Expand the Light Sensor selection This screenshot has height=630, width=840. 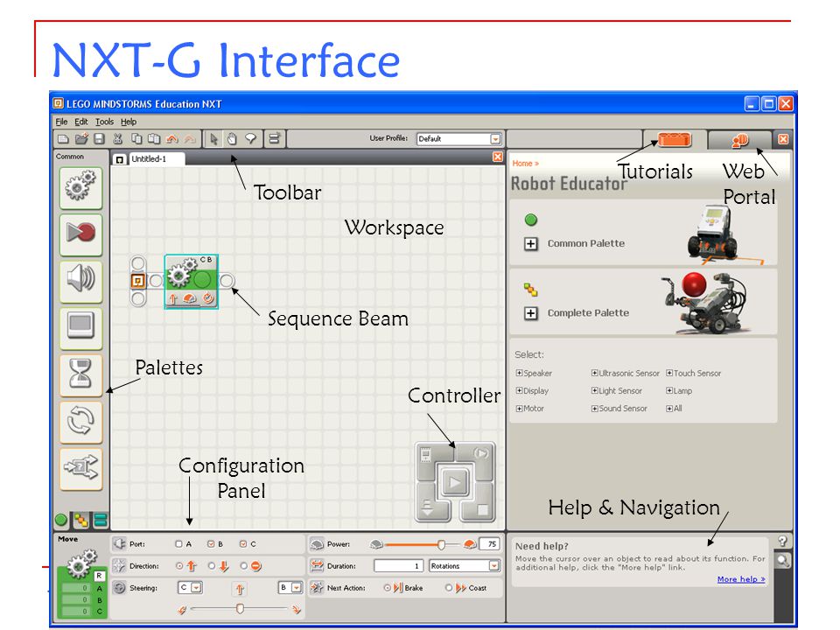595,391
